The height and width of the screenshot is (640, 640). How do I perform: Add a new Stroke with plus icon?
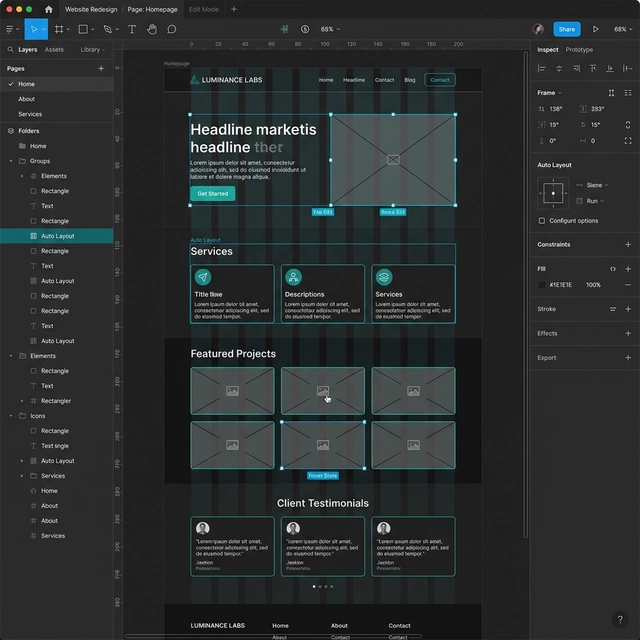tap(628, 309)
